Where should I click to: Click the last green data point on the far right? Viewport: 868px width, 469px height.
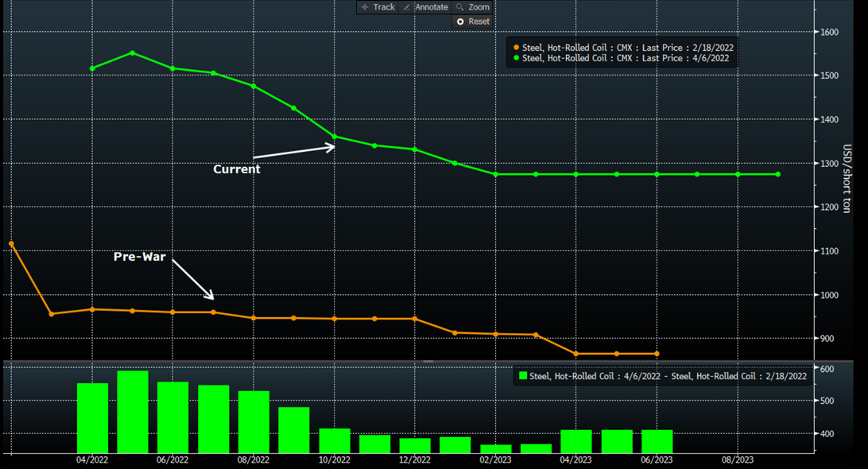[777, 174]
